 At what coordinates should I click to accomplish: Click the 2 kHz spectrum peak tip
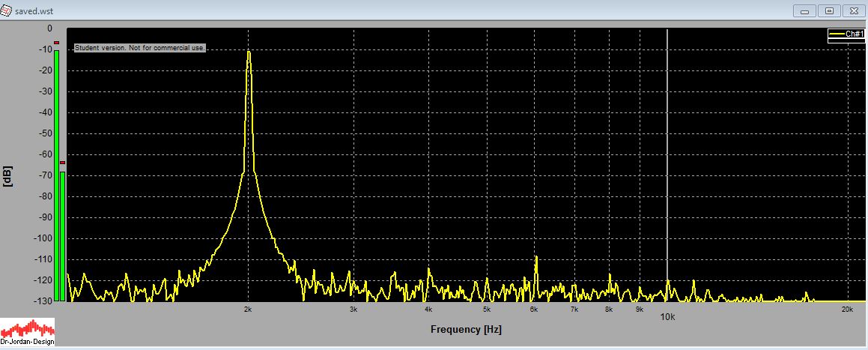[249, 52]
